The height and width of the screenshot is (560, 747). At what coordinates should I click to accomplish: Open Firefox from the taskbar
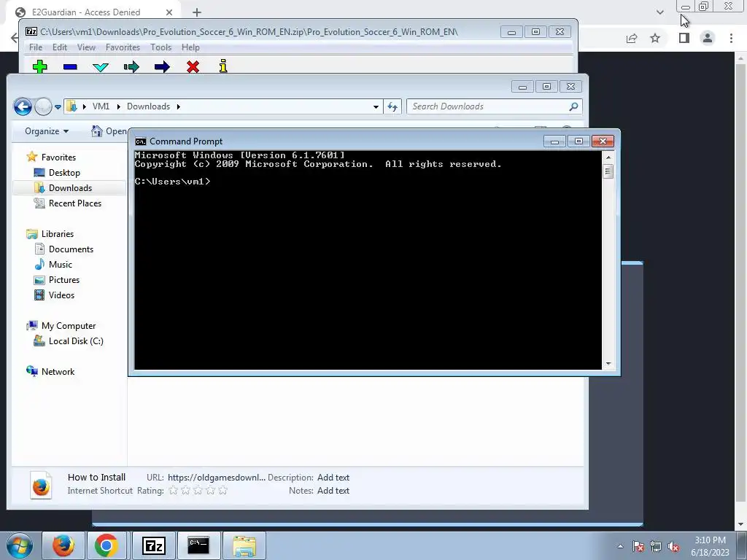63,545
